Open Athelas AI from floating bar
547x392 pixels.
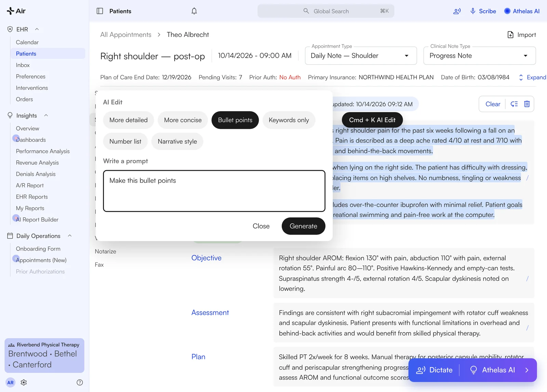click(492, 370)
